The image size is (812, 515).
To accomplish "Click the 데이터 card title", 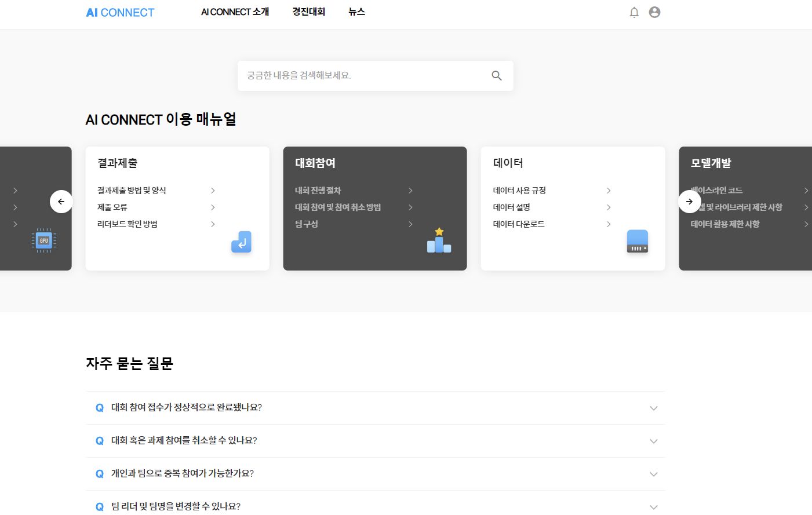I will tap(508, 163).
